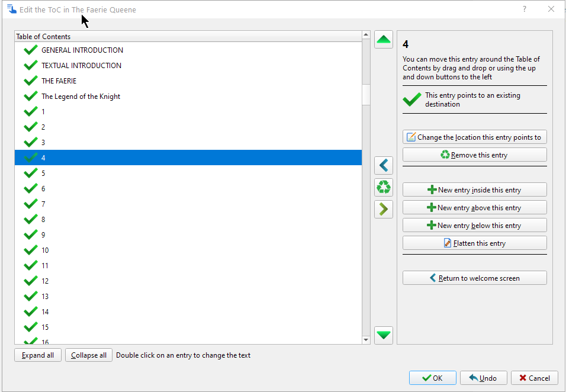Select ToC entry 6
This screenshot has width=566, height=392.
coord(188,189)
